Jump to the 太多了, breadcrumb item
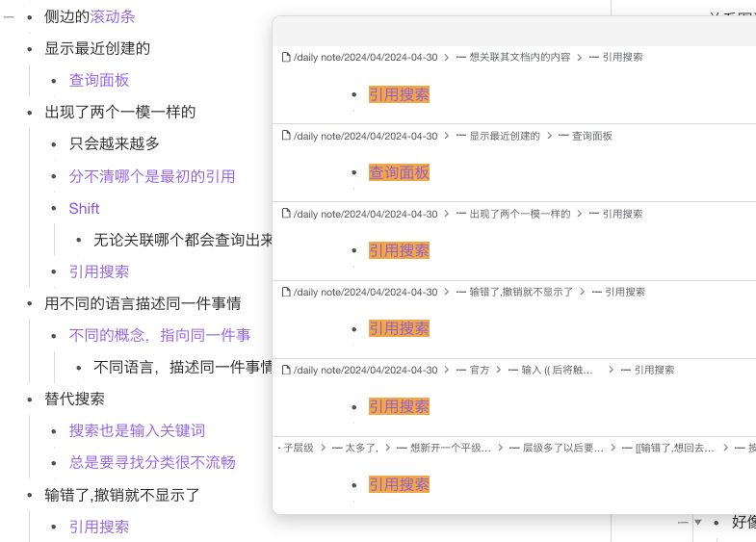Image resolution: width=756 pixels, height=542 pixels. click(361, 448)
